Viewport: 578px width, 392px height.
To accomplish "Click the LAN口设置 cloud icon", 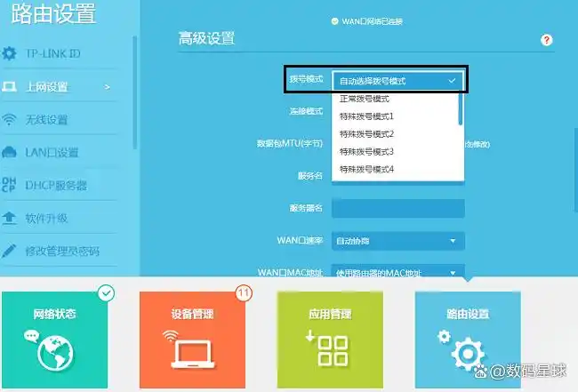I will (x=9, y=152).
